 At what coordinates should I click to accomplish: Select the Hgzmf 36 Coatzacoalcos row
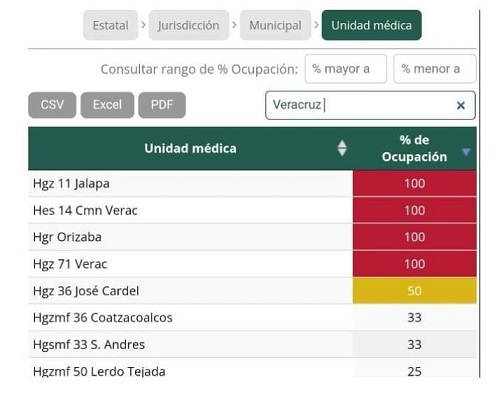[252, 317]
